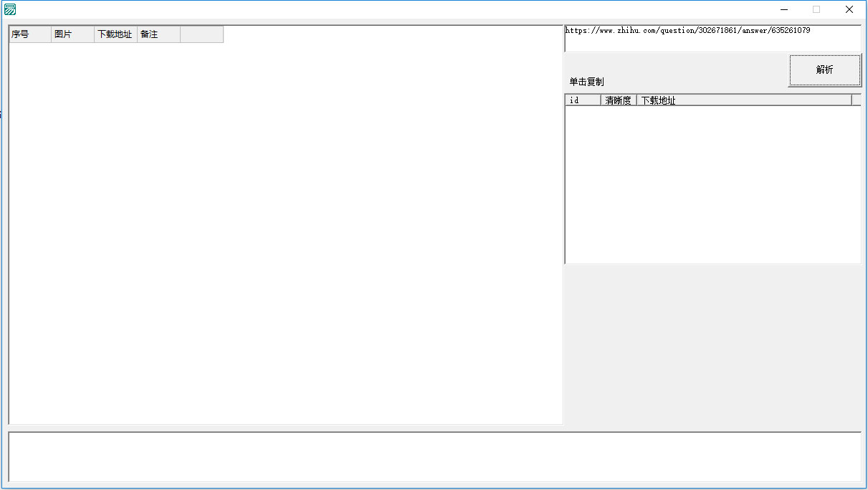Image resolution: width=868 pixels, height=490 pixels.
Task: Click the 备注 column header
Action: (159, 34)
